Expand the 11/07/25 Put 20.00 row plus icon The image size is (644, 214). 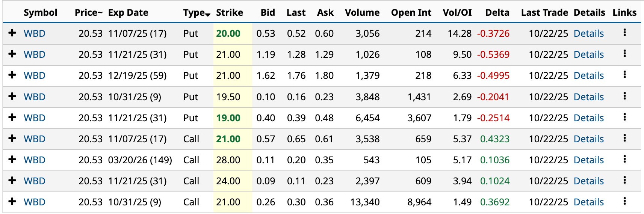point(12,33)
